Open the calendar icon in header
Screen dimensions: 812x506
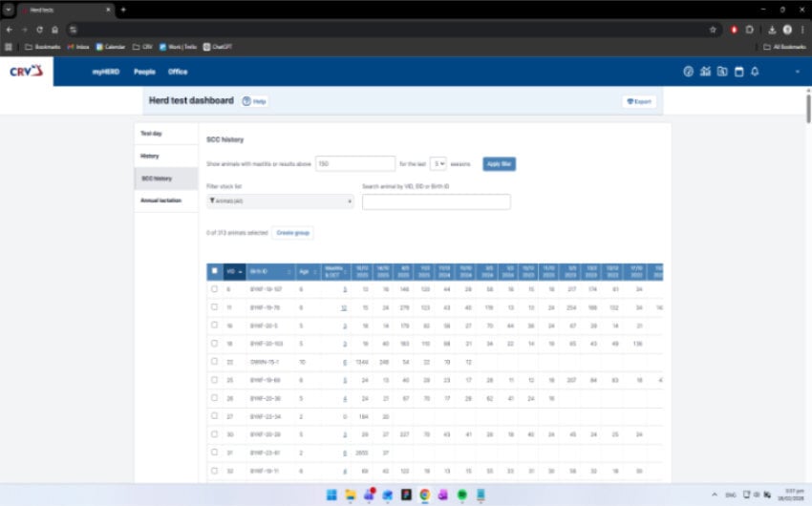tap(738, 72)
